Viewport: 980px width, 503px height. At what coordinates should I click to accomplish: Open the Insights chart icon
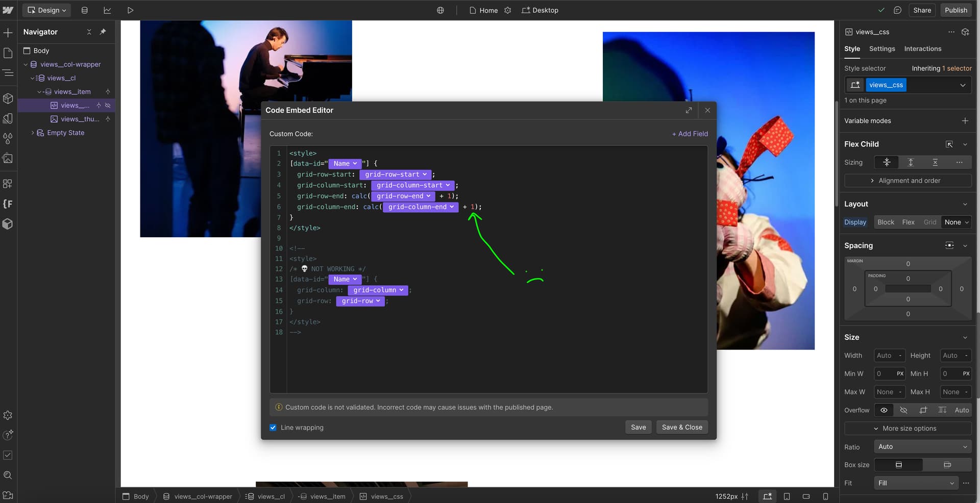tap(107, 10)
